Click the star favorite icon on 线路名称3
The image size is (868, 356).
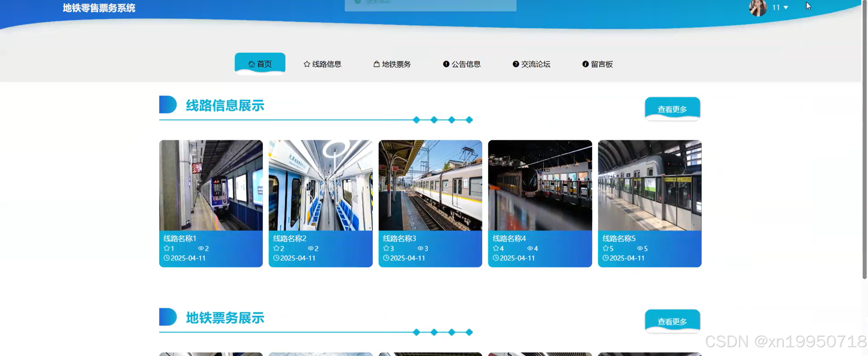[386, 248]
